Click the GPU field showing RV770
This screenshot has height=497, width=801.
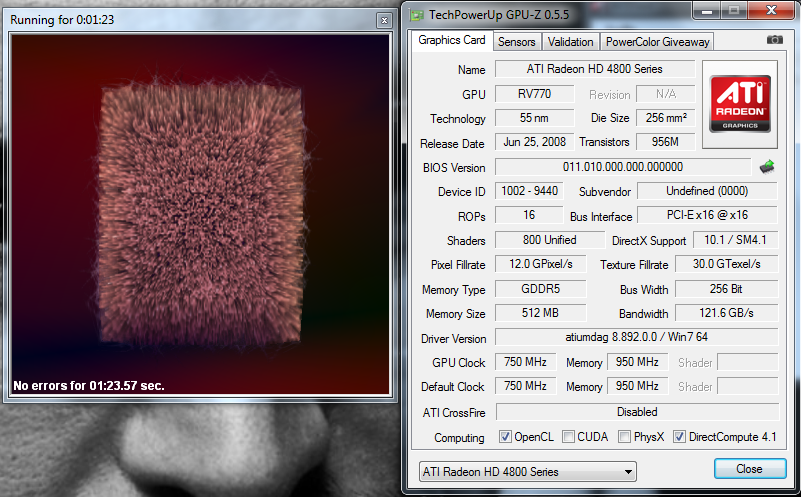(534, 94)
